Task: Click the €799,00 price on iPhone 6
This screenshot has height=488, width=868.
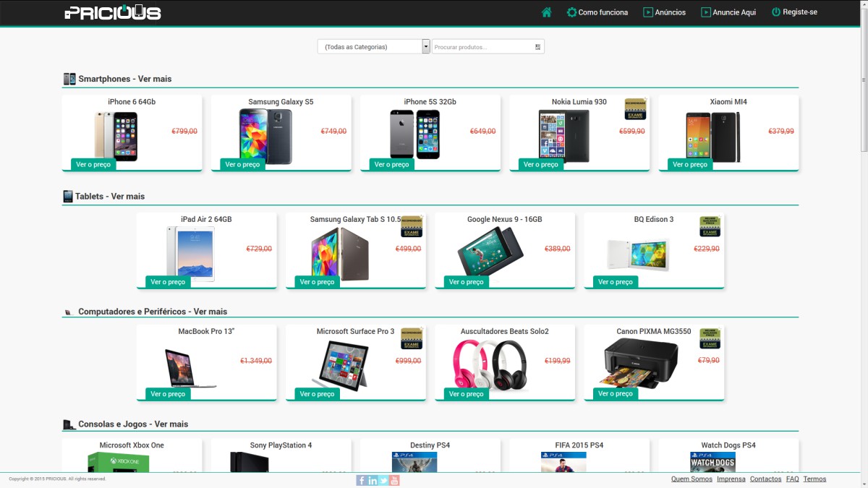Action: [184, 132]
